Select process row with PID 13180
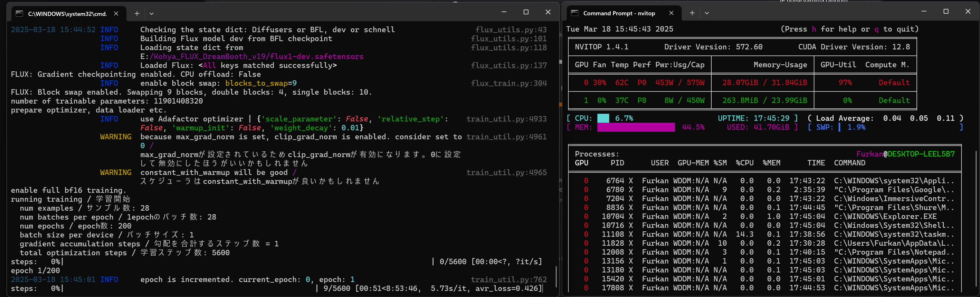This screenshot has width=980, height=297. pos(765,270)
